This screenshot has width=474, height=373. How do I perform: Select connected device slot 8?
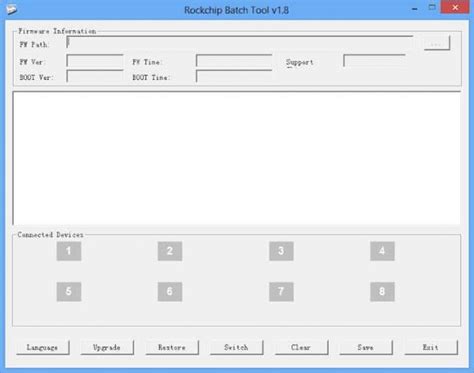point(382,292)
